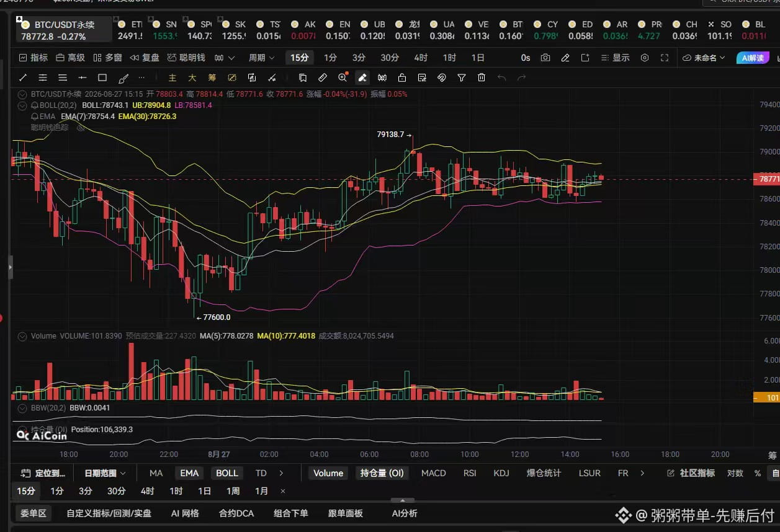This screenshot has height=532, width=780.
Task: Click the 主 yellow marker icon
Action: [x=173, y=78]
